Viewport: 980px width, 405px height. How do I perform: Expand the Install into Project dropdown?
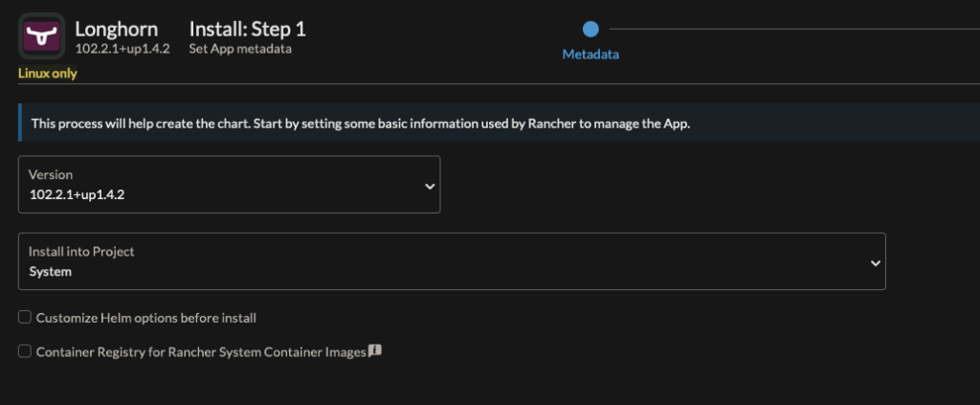pos(451,260)
